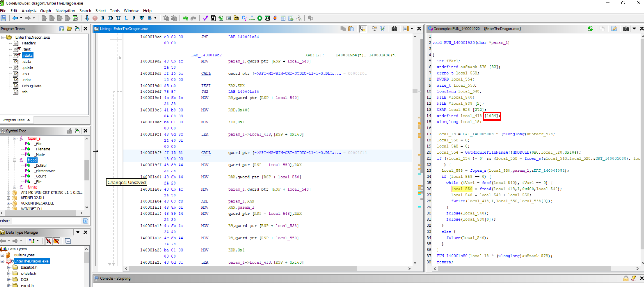Click the green Run script play icon

260,18
